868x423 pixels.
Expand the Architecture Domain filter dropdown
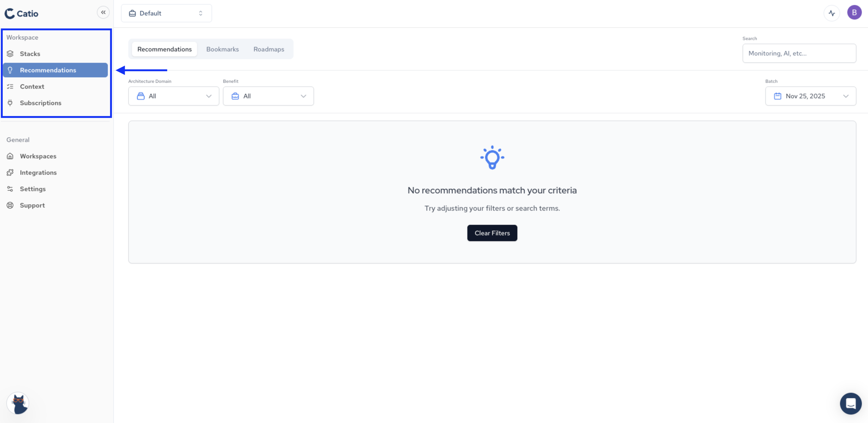pyautogui.click(x=174, y=96)
